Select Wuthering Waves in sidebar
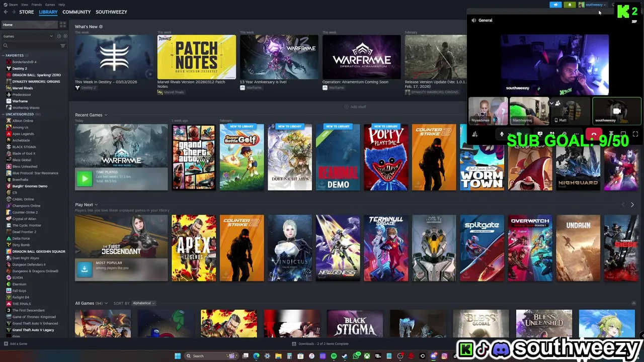 (x=26, y=108)
